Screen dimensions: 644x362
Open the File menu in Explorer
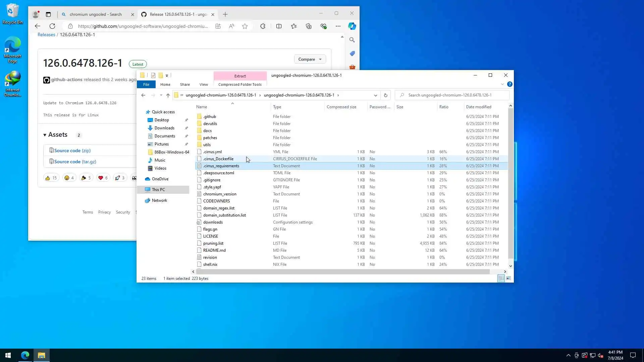coord(146,84)
